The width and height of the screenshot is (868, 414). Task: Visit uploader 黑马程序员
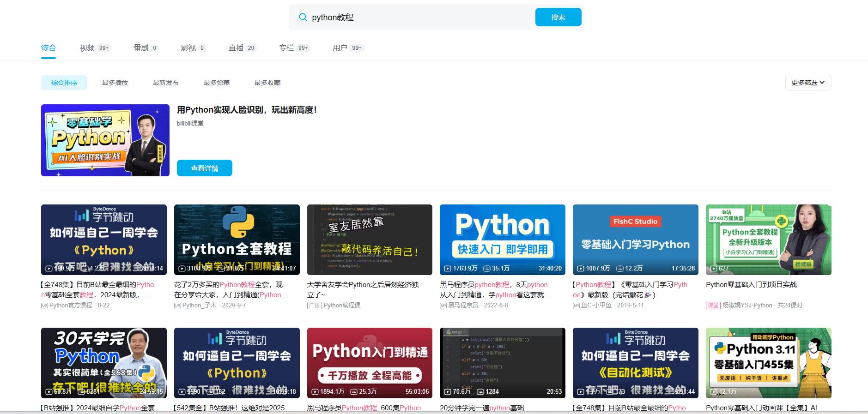click(463, 305)
